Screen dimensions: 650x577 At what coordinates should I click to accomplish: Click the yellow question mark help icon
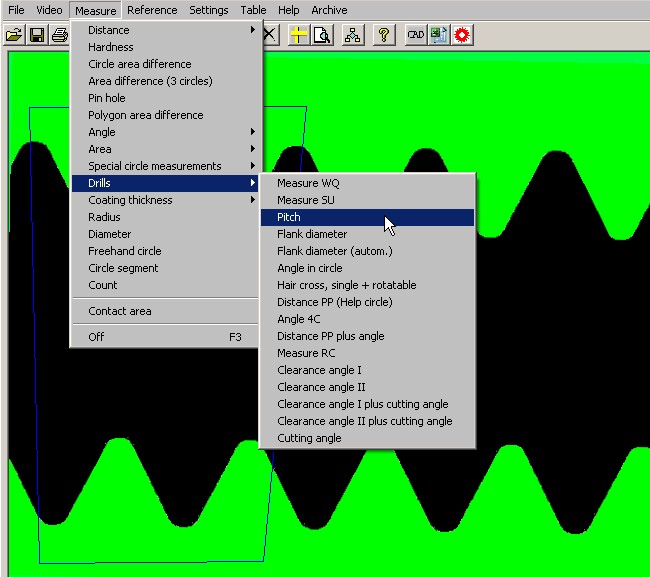pos(383,35)
